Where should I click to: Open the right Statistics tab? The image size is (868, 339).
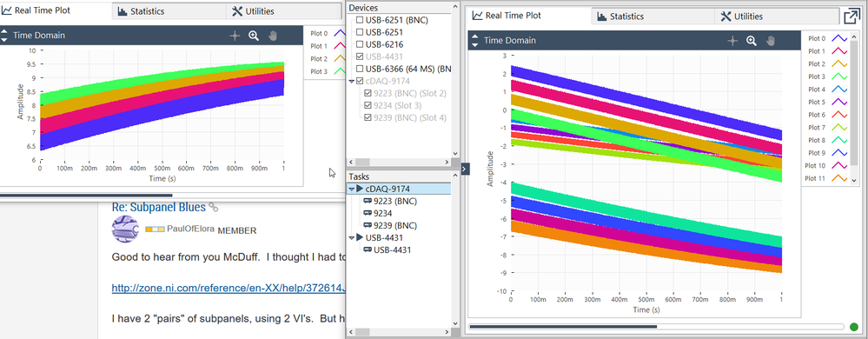(x=653, y=17)
